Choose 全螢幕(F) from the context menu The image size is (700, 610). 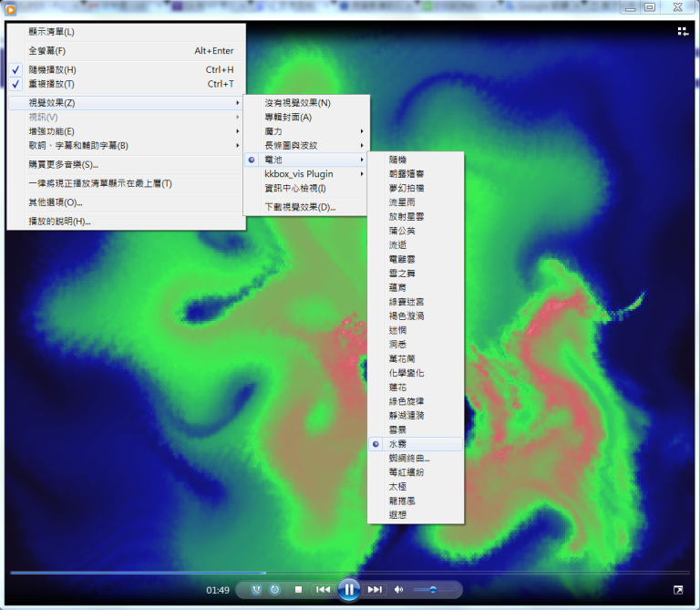pyautogui.click(x=47, y=51)
